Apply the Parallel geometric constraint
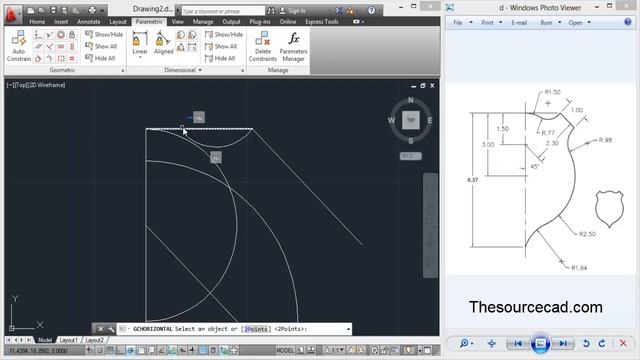The height and width of the screenshot is (360, 640). click(38, 47)
